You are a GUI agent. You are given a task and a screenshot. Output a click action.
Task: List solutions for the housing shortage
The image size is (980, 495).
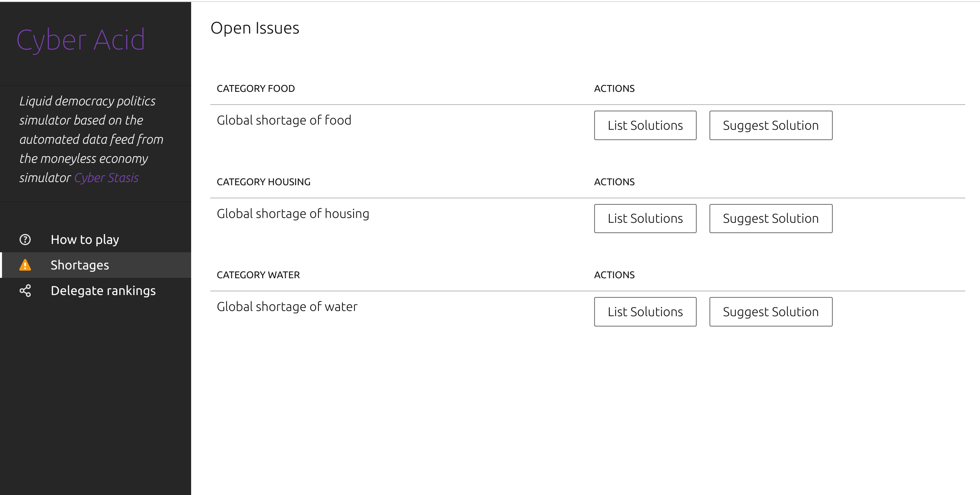[645, 218]
